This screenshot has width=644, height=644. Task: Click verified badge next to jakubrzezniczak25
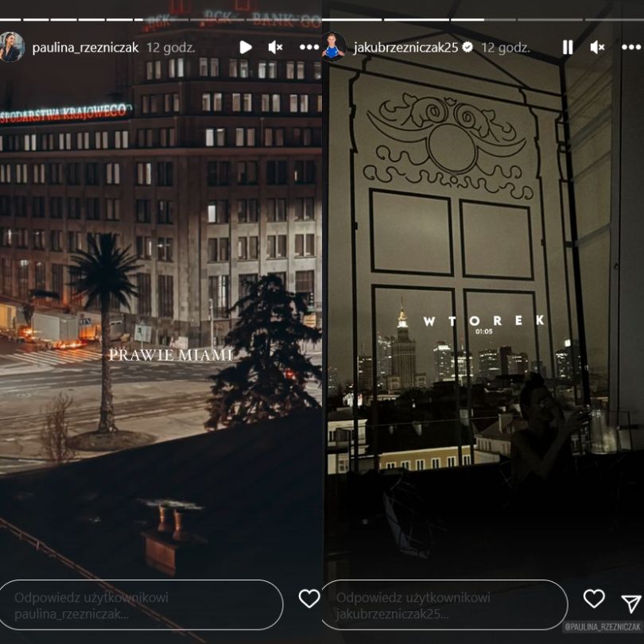click(x=467, y=47)
